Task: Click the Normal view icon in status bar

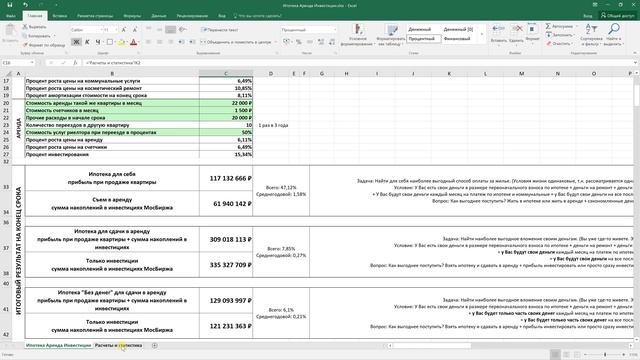Action: (x=555, y=355)
